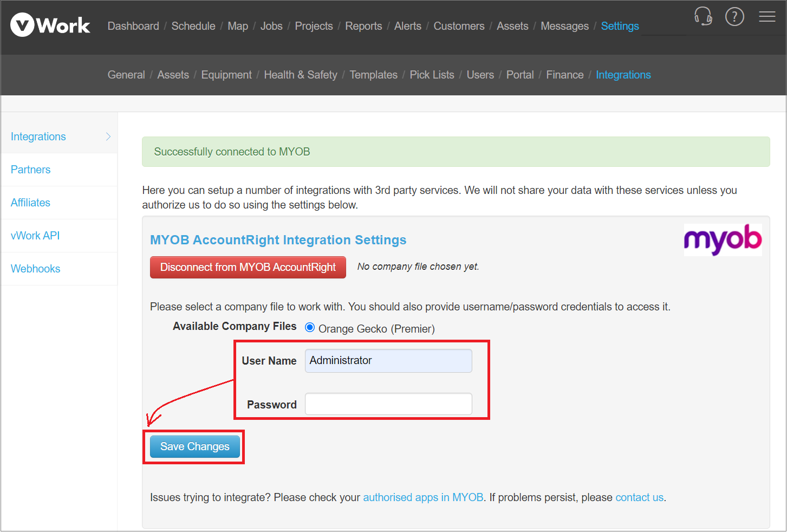
Task: Switch to Assets settings sub-tab
Action: [173, 75]
